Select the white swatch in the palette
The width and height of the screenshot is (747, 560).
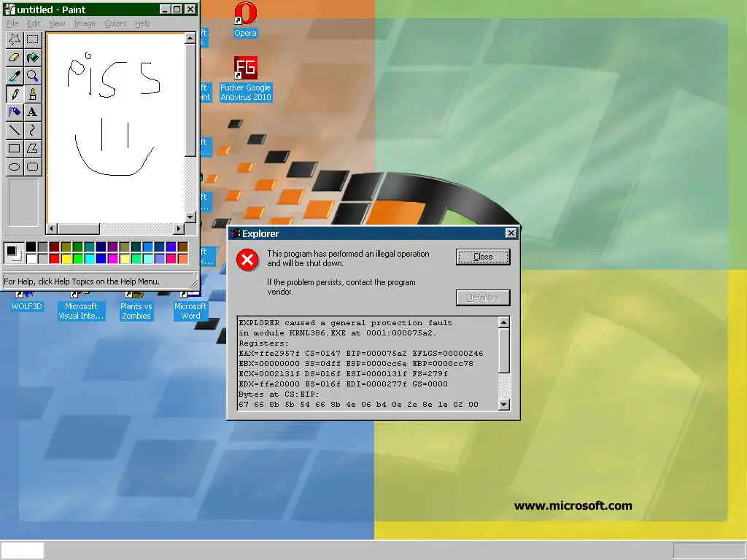tap(31, 259)
